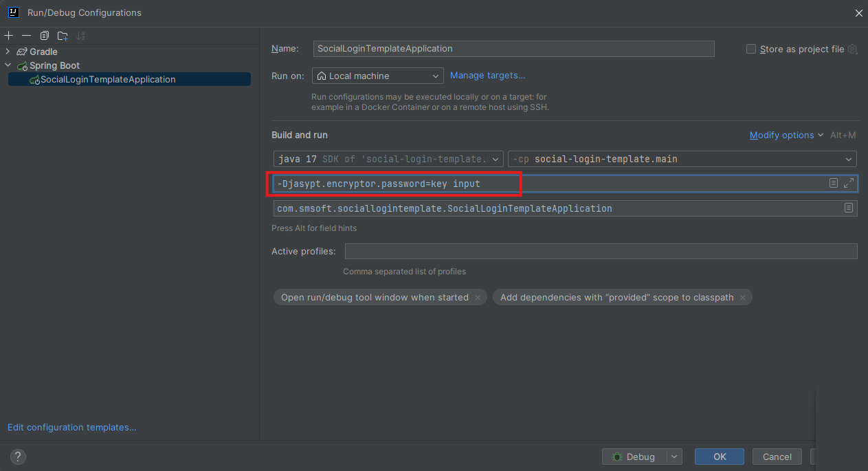
Task: Select the Spring Boot configuration group
Action: (x=54, y=65)
